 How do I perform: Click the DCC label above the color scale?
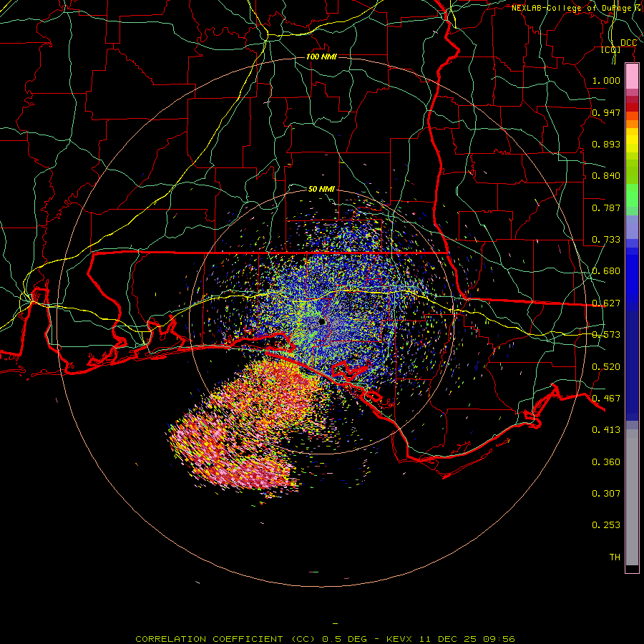628,43
